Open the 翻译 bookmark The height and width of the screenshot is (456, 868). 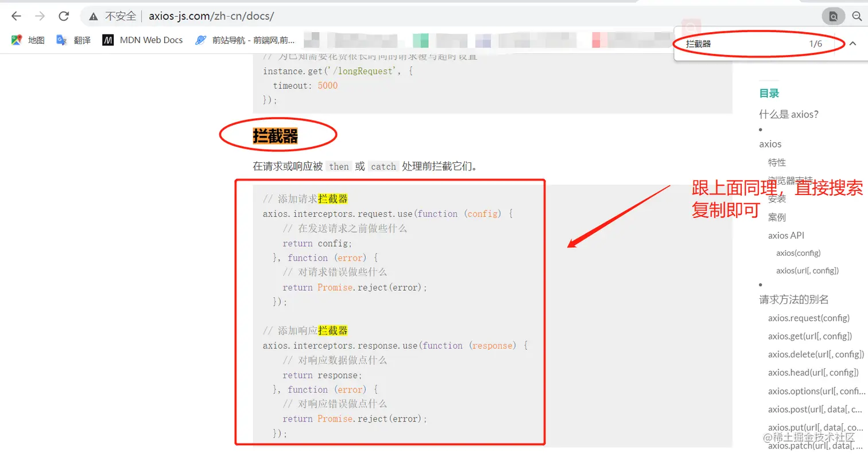click(x=73, y=40)
